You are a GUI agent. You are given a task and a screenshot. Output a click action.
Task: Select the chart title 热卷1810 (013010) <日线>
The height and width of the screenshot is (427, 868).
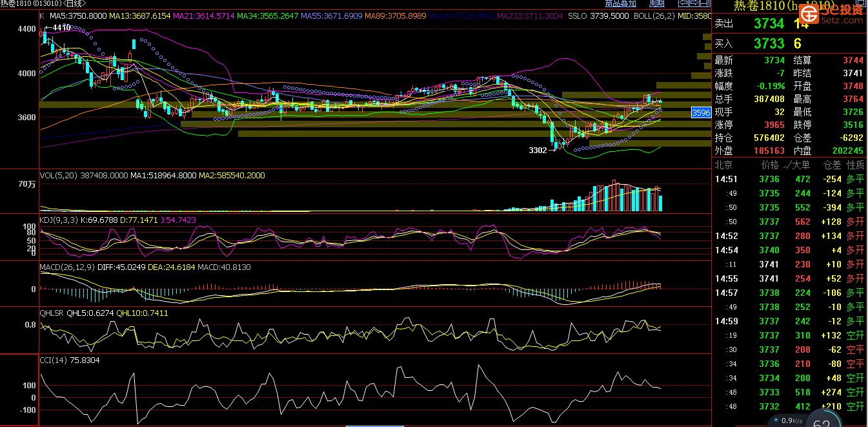[x=43, y=3]
